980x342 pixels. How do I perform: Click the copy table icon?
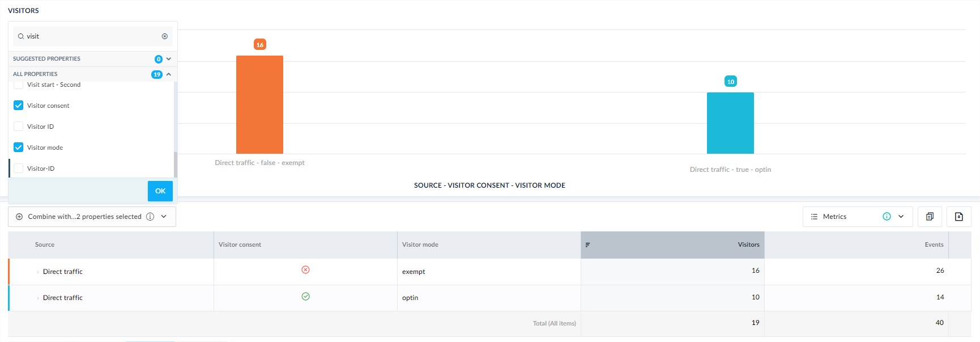(930, 217)
